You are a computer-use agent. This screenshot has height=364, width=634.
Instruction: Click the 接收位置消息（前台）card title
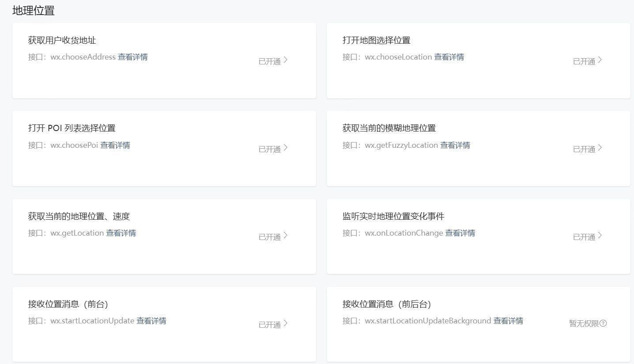click(68, 304)
